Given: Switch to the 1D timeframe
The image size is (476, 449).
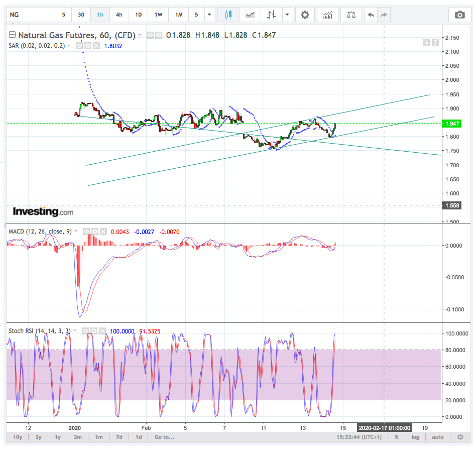Looking at the screenshot, I should 138,15.
